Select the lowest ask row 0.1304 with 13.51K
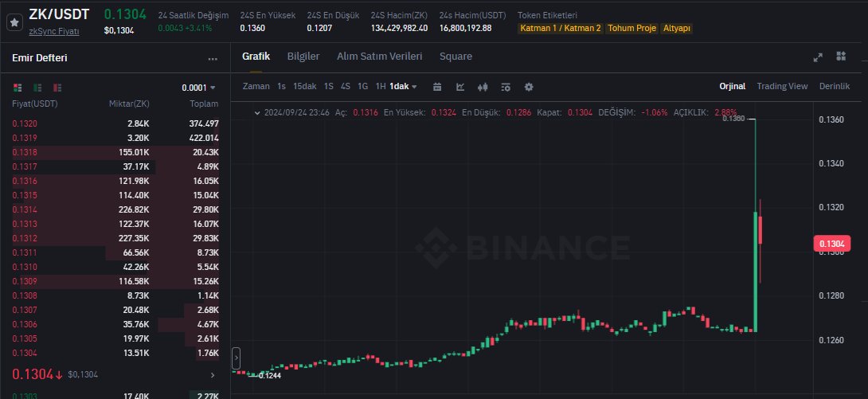Image resolution: width=868 pixels, height=399 pixels. pyautogui.click(x=115, y=353)
